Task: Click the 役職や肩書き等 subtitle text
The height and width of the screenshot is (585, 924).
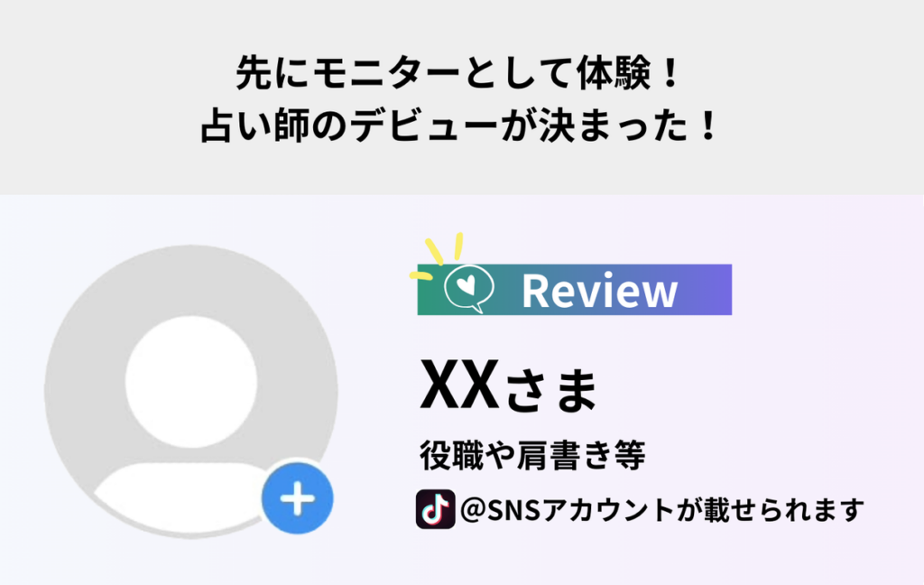Action: (x=532, y=455)
